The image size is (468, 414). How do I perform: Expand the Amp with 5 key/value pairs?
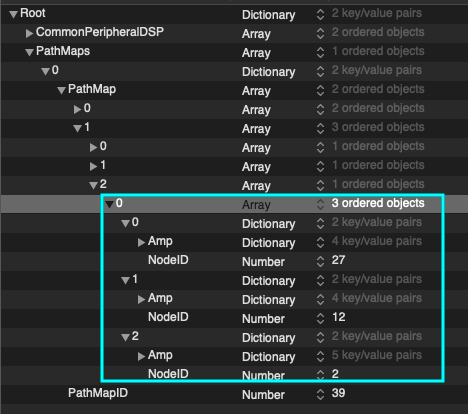pos(141,356)
